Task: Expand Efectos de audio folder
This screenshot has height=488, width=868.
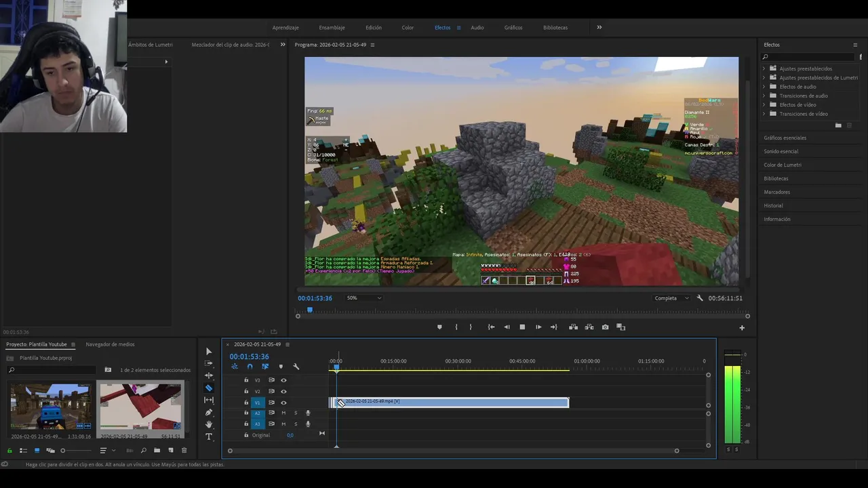Action: [x=764, y=87]
